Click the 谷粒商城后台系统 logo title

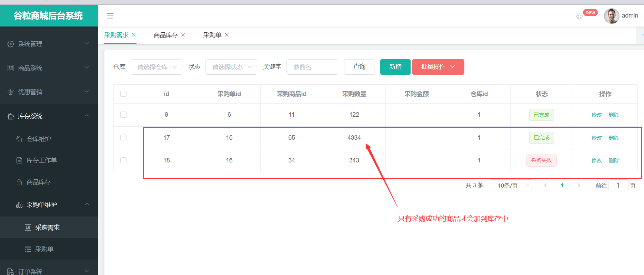(48, 16)
